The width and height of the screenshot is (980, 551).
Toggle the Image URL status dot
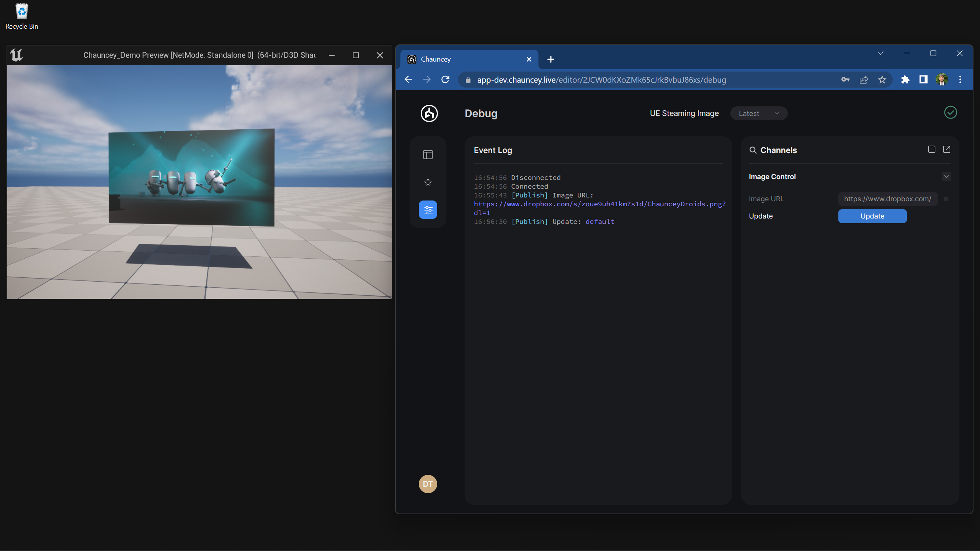(x=946, y=199)
